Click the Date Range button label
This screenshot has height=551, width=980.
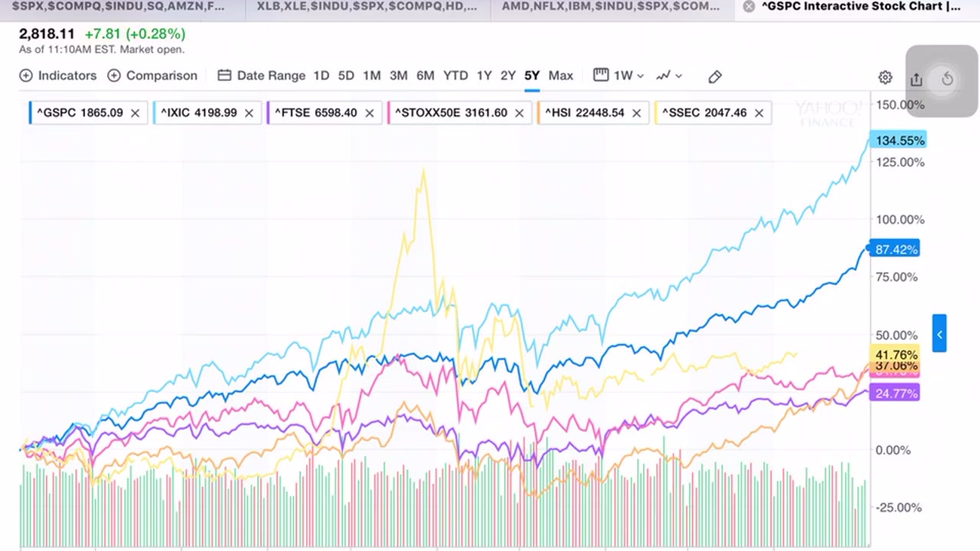click(271, 76)
